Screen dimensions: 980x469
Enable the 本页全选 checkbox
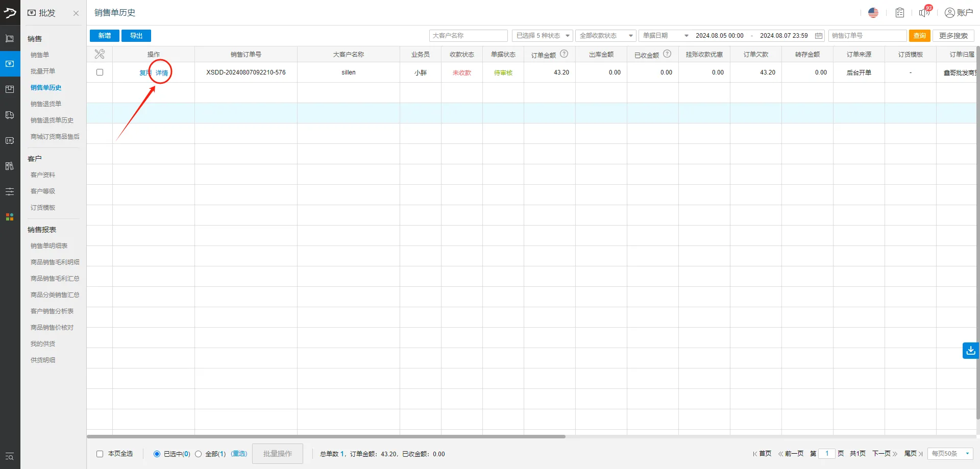point(100,454)
